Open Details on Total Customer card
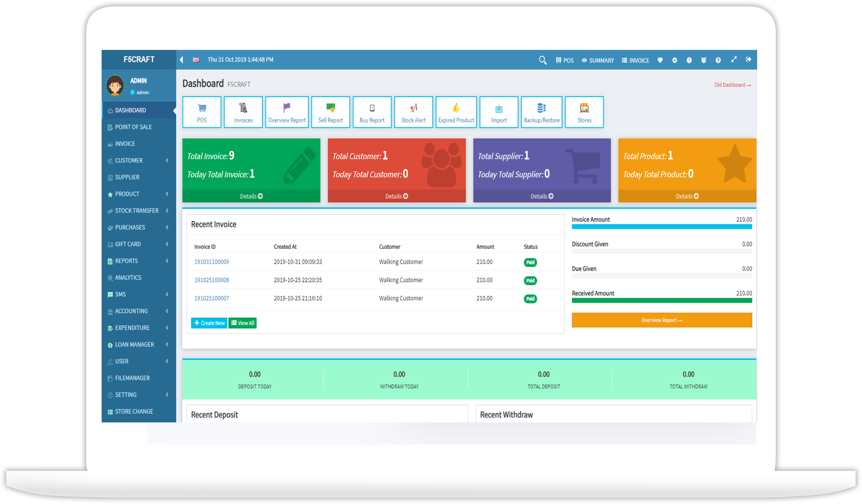 pos(396,196)
